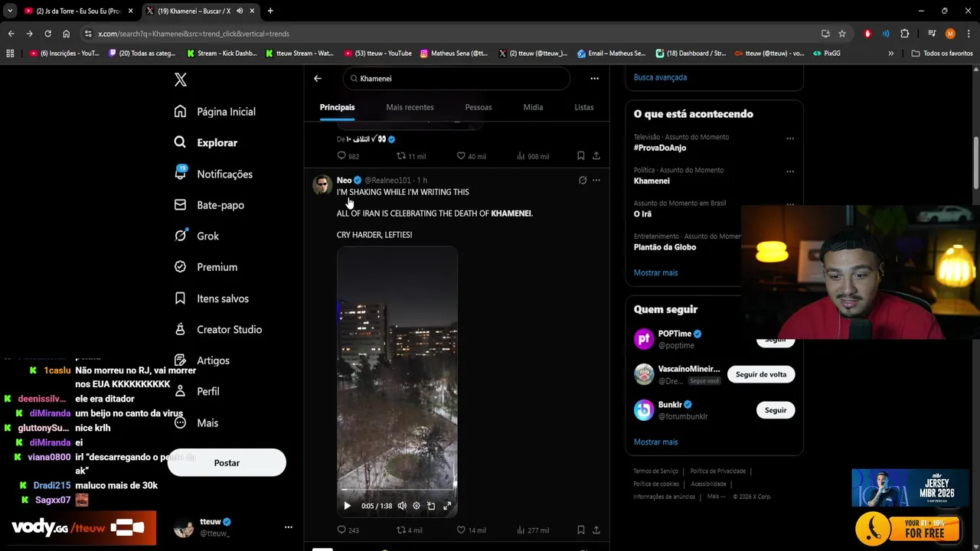
Task: Open Notificações in sidebar
Action: point(214,174)
